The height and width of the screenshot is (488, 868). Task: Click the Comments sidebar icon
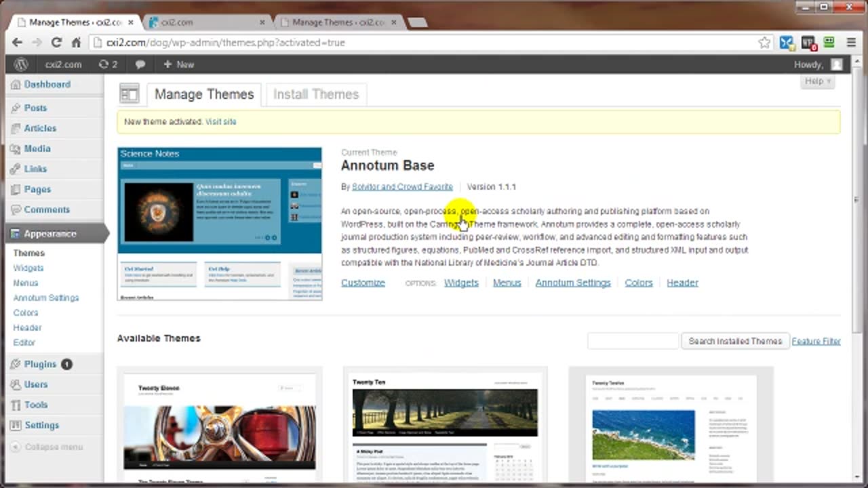(16, 209)
